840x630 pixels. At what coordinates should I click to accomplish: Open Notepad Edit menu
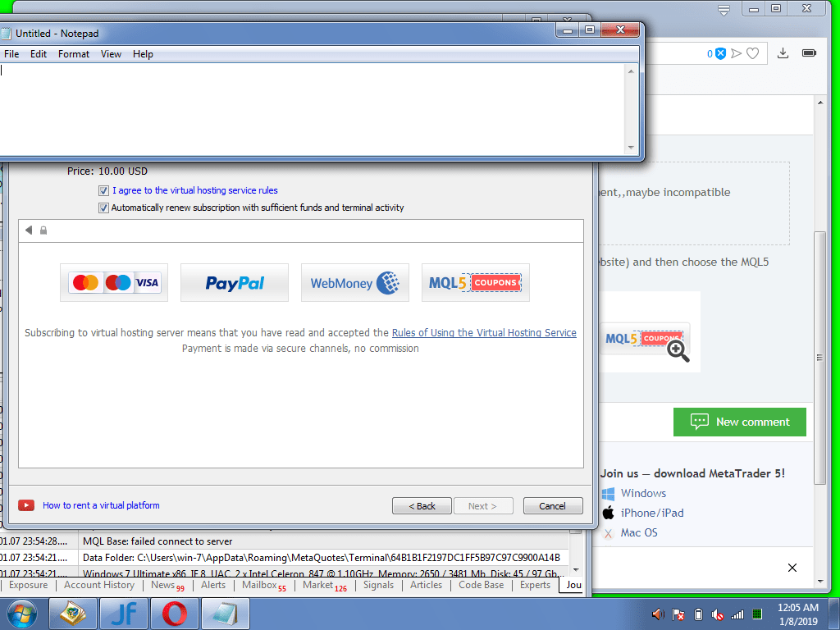click(38, 54)
